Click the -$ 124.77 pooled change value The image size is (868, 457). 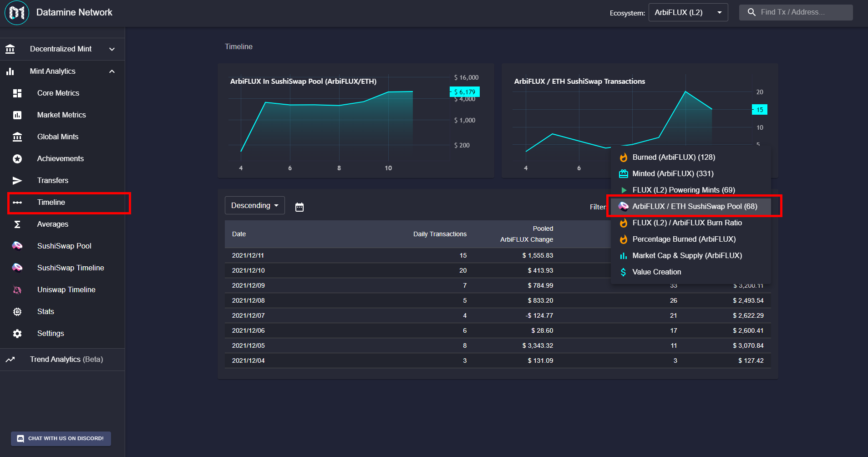coord(539,315)
